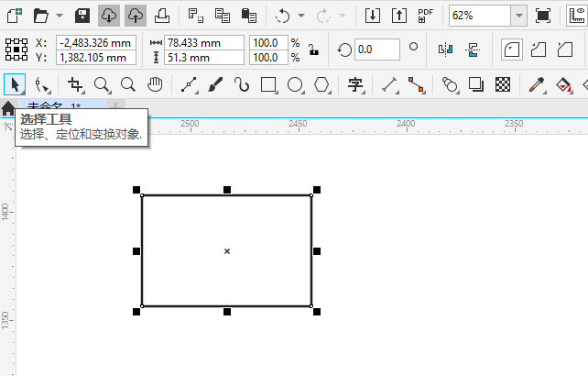
Task: Select the Rectangle tool
Action: pos(268,85)
